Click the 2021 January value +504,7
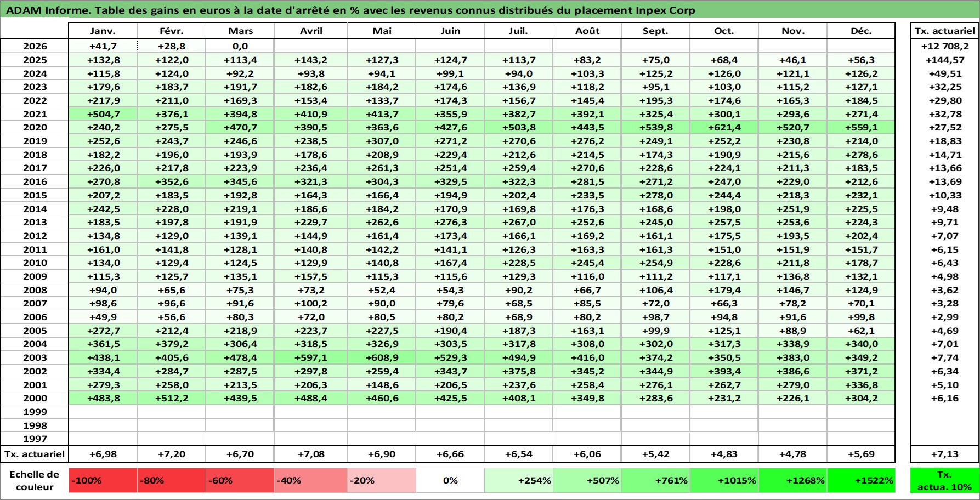This screenshot has width=980, height=500. (x=103, y=114)
